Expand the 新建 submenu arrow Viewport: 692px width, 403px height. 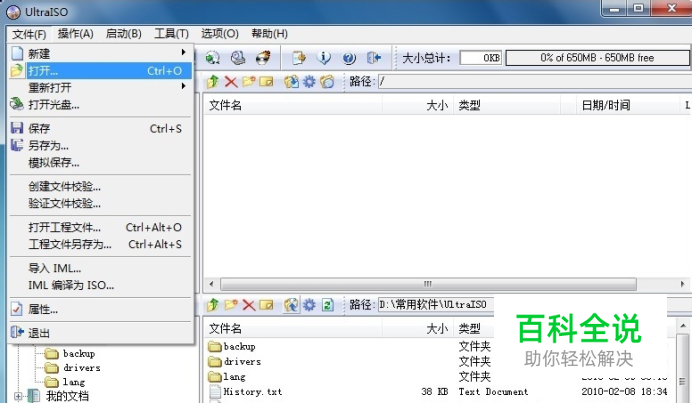(184, 52)
